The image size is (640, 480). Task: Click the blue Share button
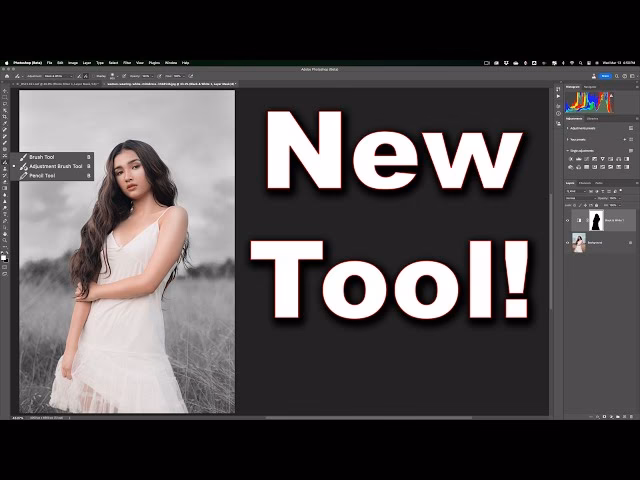coord(605,76)
